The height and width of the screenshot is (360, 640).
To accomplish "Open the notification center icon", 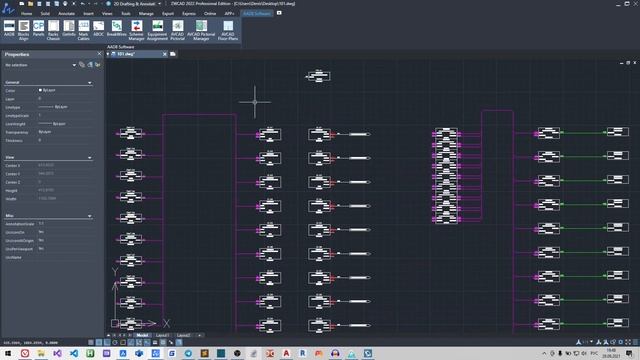I will pyautogui.click(x=629, y=353).
